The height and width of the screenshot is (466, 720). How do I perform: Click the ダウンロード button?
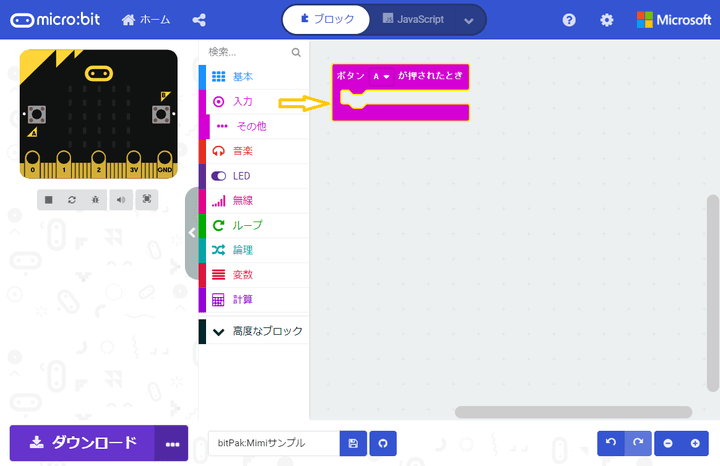[82, 443]
